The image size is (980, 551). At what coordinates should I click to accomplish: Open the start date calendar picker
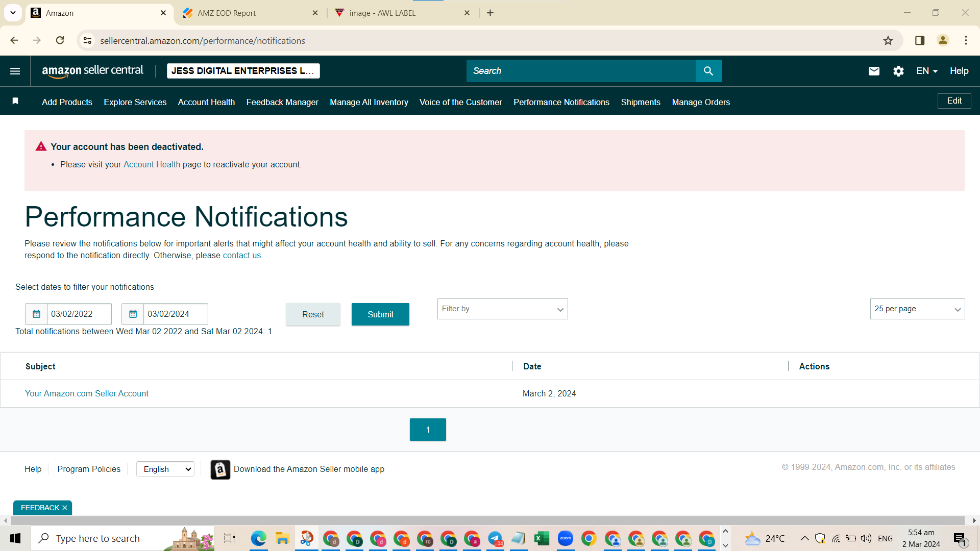coord(36,314)
